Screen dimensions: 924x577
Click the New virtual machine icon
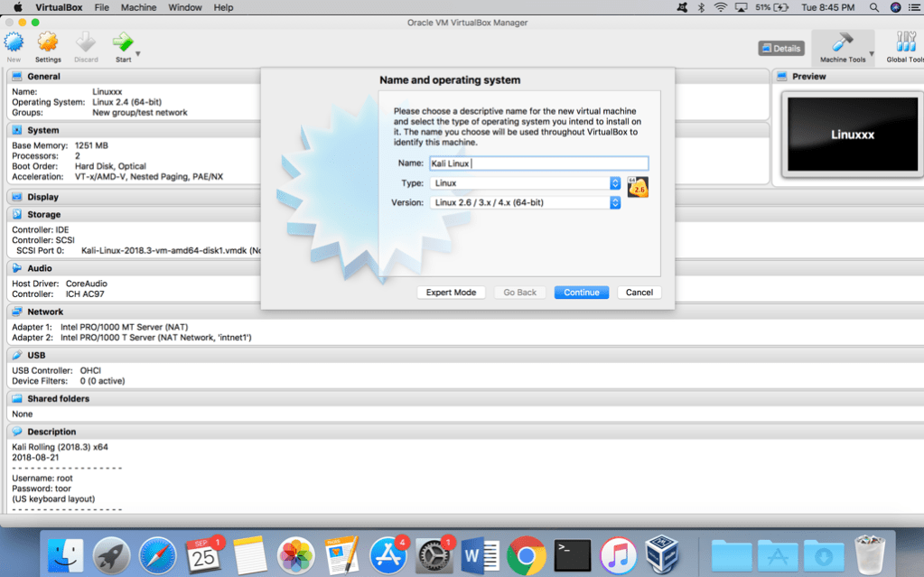[14, 42]
